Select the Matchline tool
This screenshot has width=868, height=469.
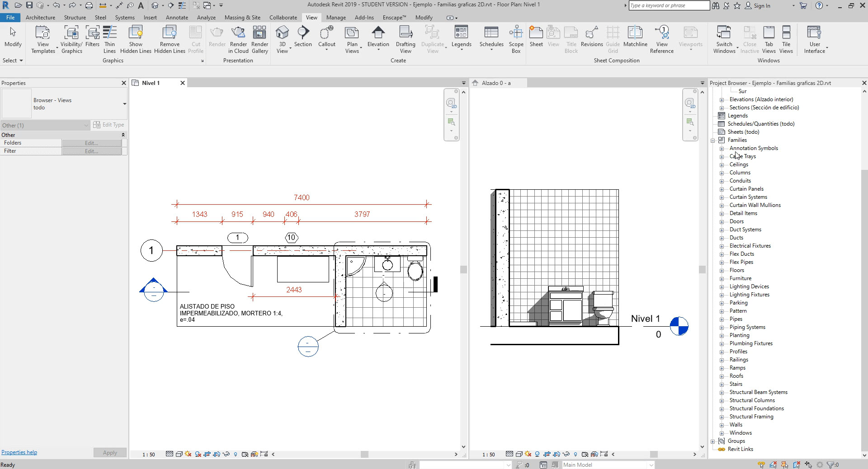(x=635, y=36)
